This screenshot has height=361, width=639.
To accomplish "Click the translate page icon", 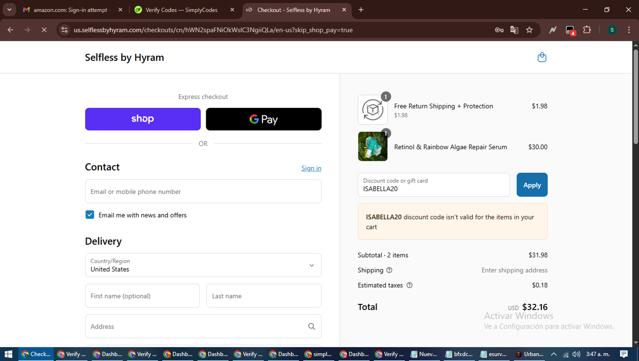I will point(514,30).
